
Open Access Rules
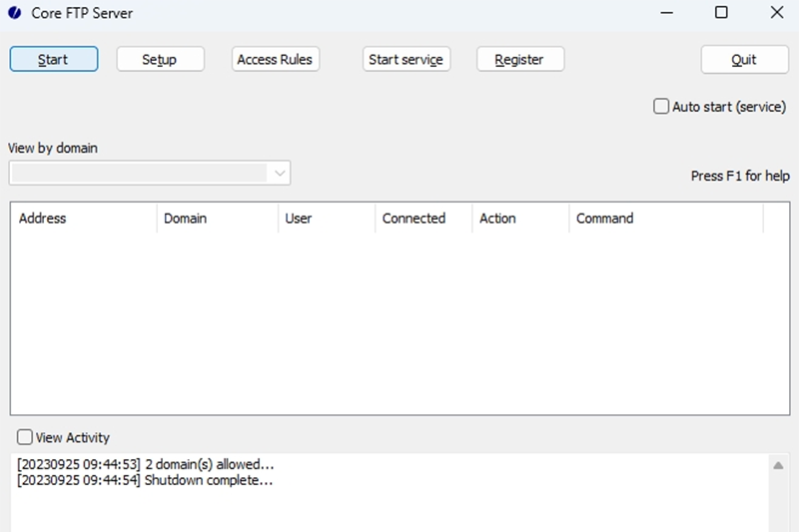[x=276, y=59]
